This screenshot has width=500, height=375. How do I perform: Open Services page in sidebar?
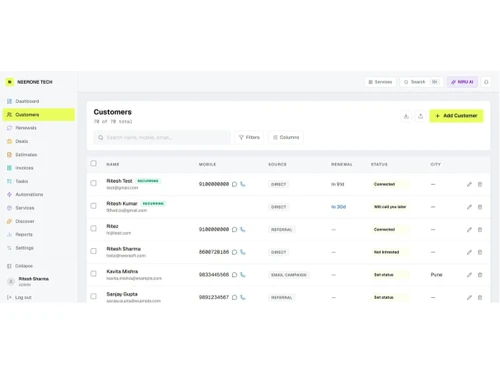point(39,208)
